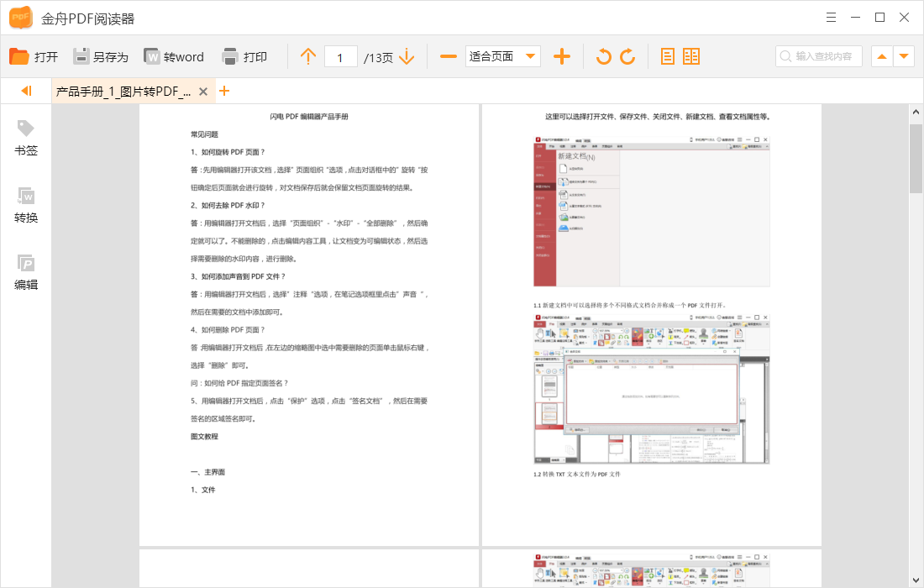924x588 pixels.
Task: Click the 金舟PDF阅读器 app logo
Action: pos(21,18)
